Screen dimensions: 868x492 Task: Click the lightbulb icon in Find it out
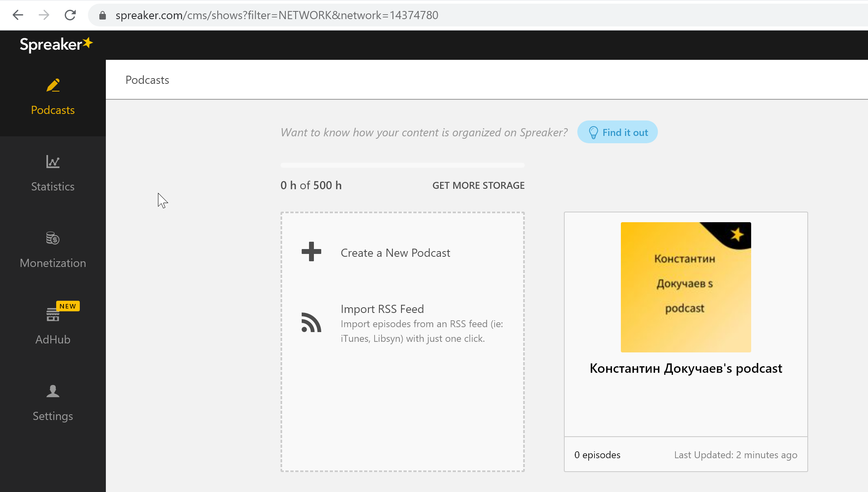593,133
